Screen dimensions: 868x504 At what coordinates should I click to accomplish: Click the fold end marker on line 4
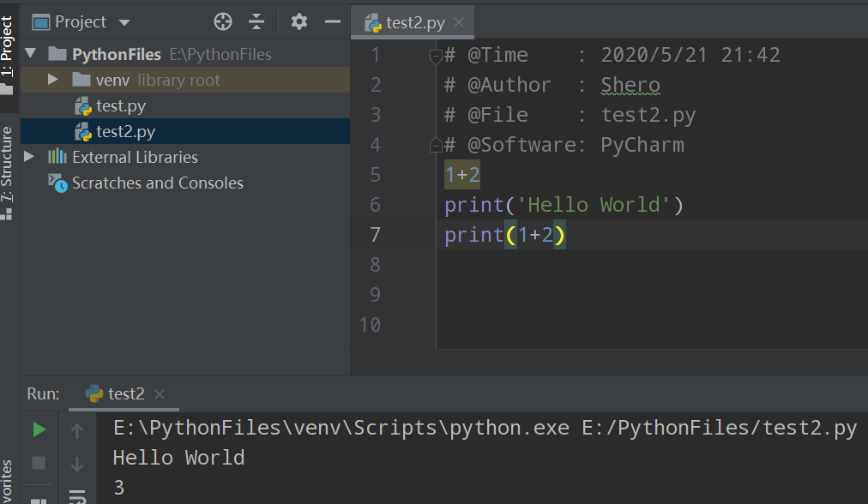(435, 145)
